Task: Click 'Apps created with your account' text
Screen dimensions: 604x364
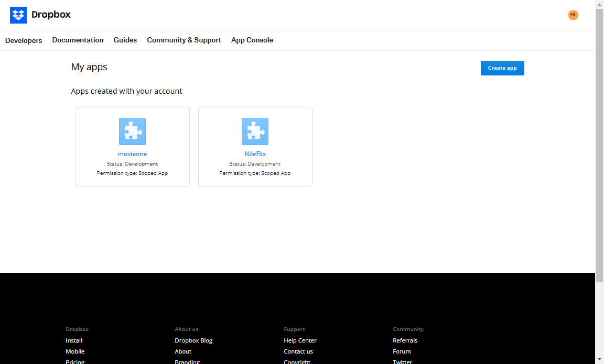Action: tap(126, 91)
